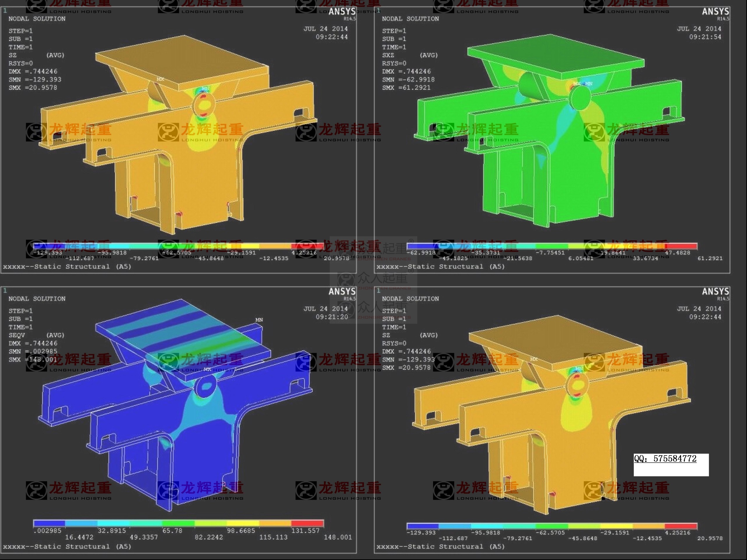Click the 148.001 value on the SEQV legend
Image resolution: width=747 pixels, height=560 pixels.
click(338, 537)
